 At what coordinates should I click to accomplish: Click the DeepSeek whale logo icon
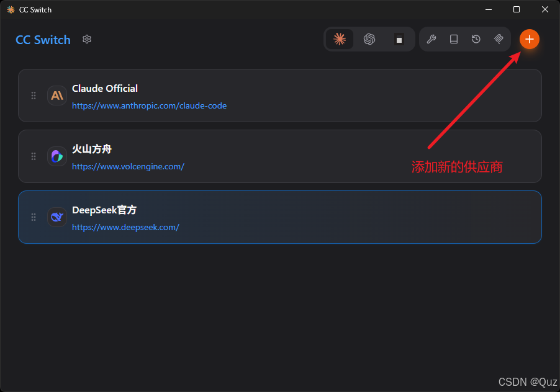56,217
